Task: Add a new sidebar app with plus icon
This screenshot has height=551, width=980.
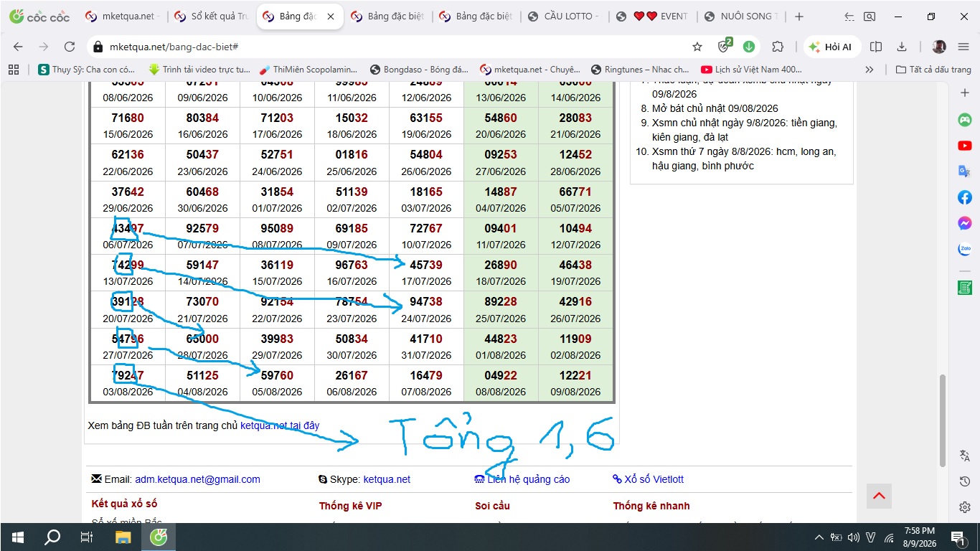Action: [965, 93]
